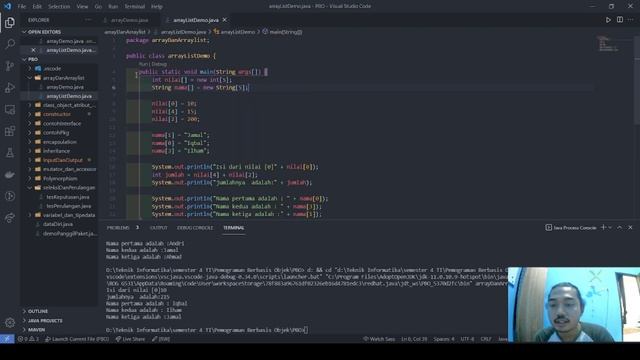
Task: Open the Search view icon
Action: 10,44
